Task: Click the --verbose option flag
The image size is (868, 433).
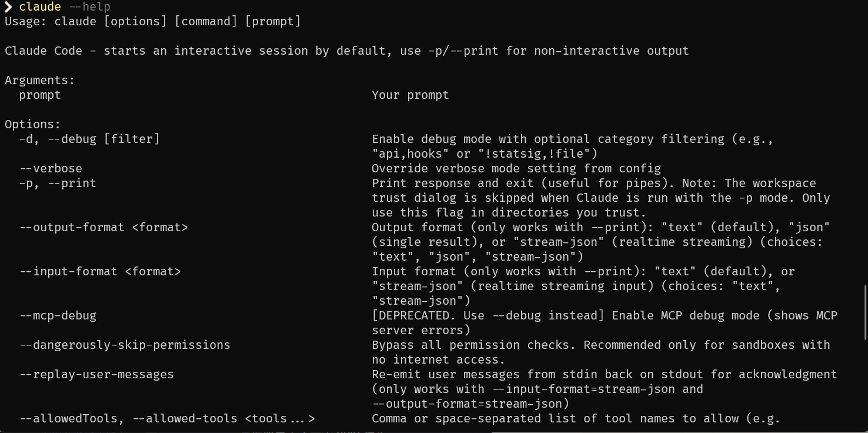Action: [x=51, y=169]
